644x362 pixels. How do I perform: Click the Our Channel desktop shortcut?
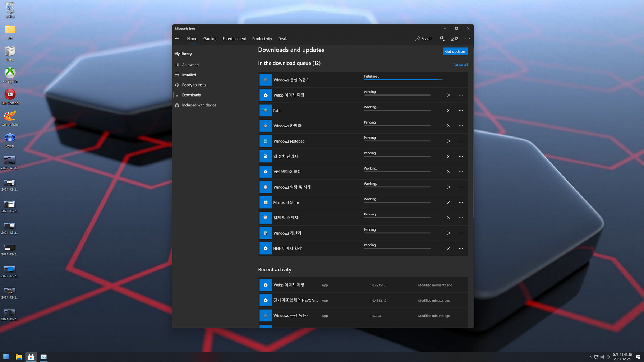click(x=10, y=97)
